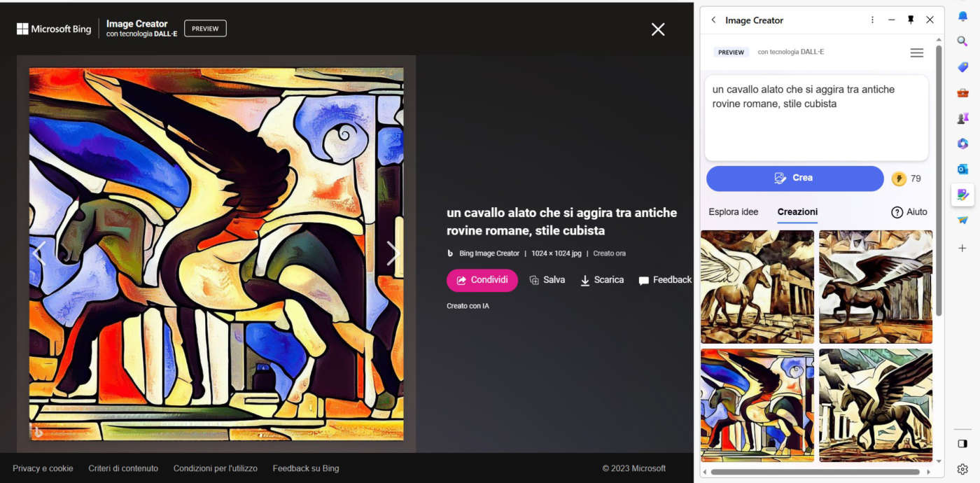This screenshot has height=483, width=980.
Task: Add a sidebar app with plus icon
Action: (x=962, y=248)
